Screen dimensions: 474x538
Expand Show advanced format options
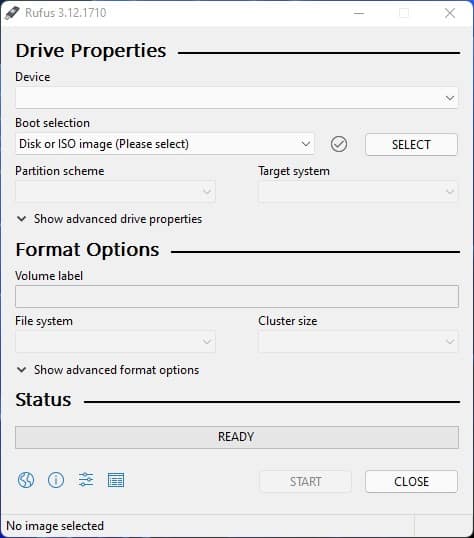pyautogui.click(x=108, y=370)
